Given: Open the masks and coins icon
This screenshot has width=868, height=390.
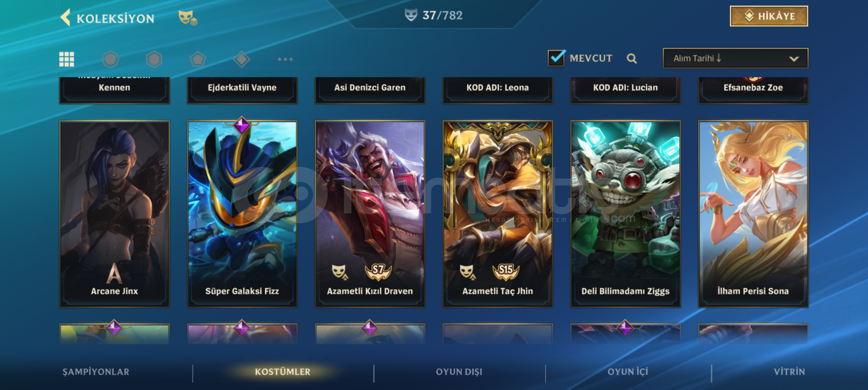Looking at the screenshot, I should [188, 18].
